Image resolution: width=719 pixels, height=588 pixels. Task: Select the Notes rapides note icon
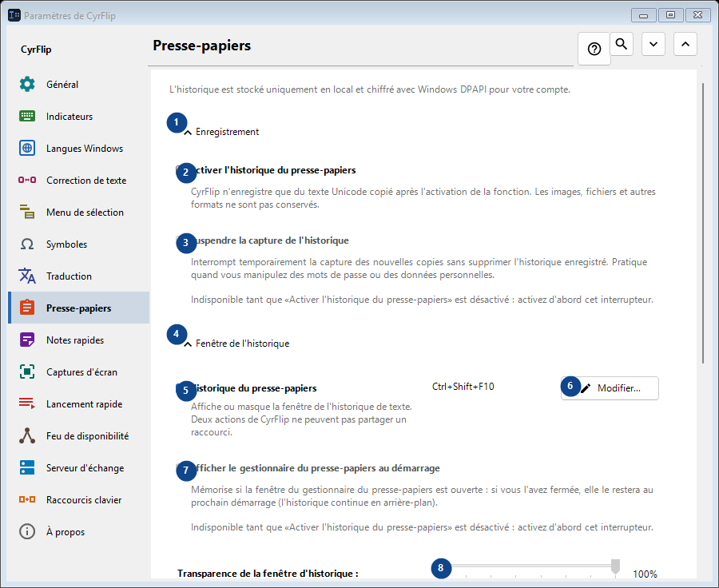tap(27, 340)
